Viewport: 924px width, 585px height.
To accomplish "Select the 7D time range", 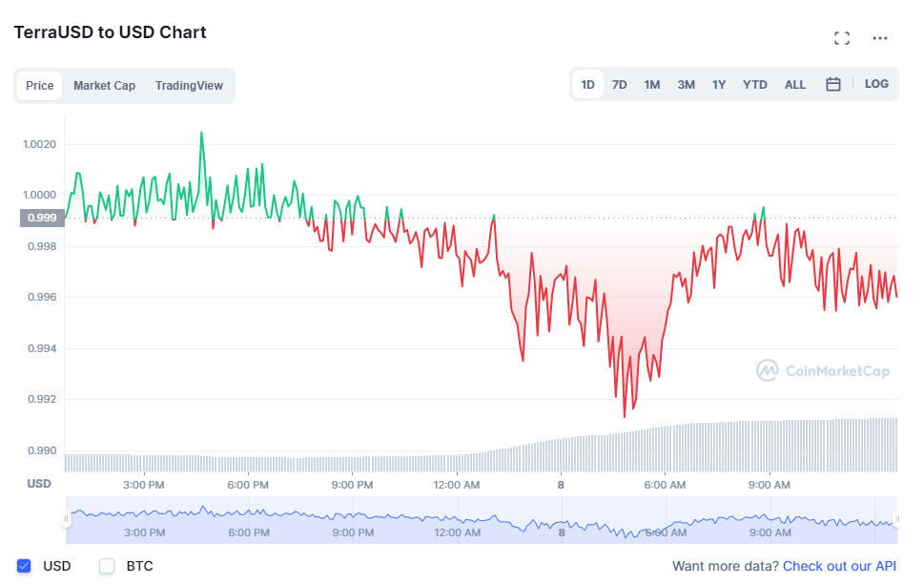I will pyautogui.click(x=620, y=84).
